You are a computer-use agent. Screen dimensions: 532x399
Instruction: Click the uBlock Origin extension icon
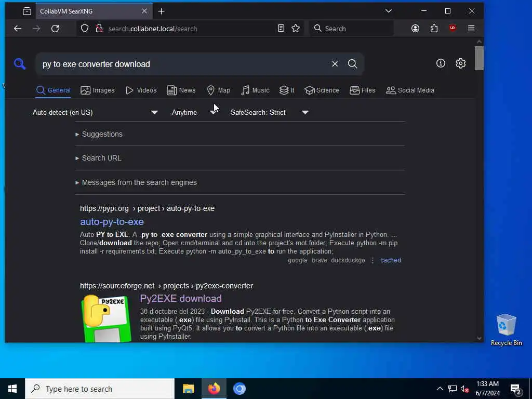453,29
